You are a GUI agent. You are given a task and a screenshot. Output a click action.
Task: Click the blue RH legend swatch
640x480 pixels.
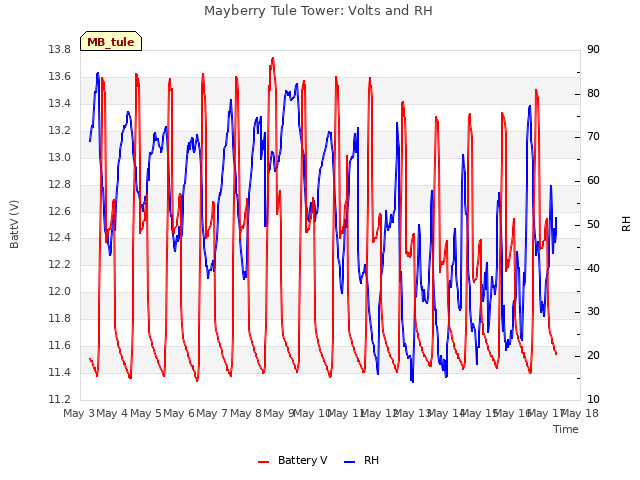(x=349, y=462)
